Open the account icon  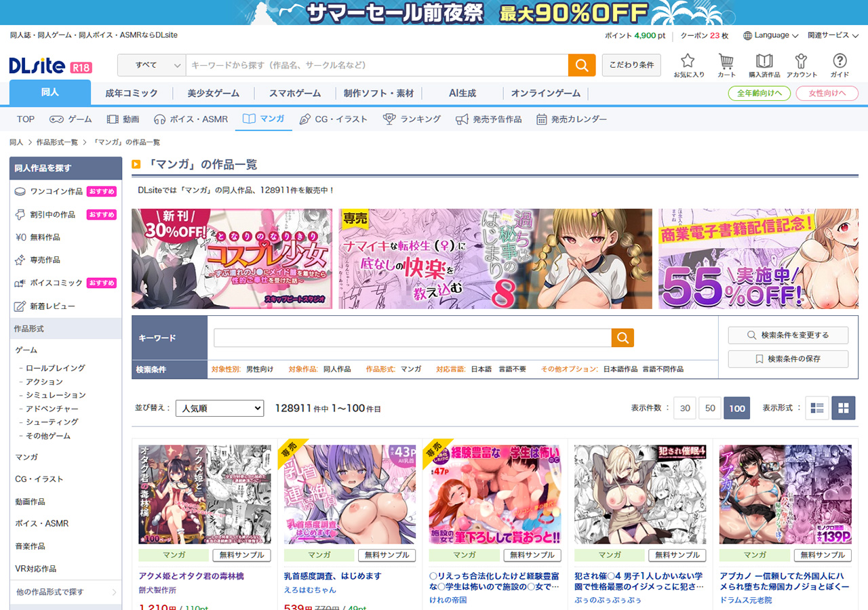click(802, 65)
